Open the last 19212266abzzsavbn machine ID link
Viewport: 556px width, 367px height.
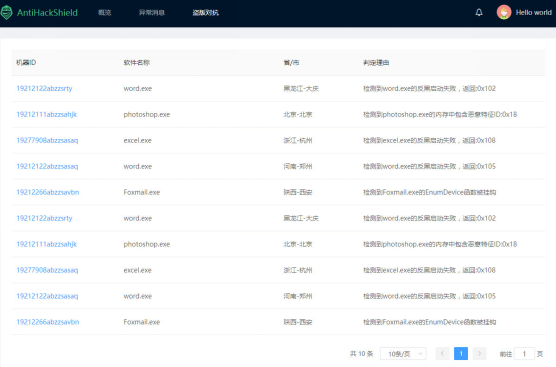[x=48, y=322]
